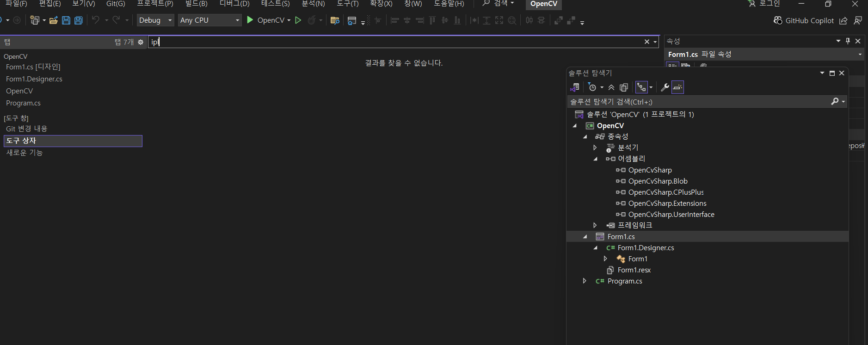The height and width of the screenshot is (345, 868).
Task: Clear the search box with the X icon
Action: 646,42
